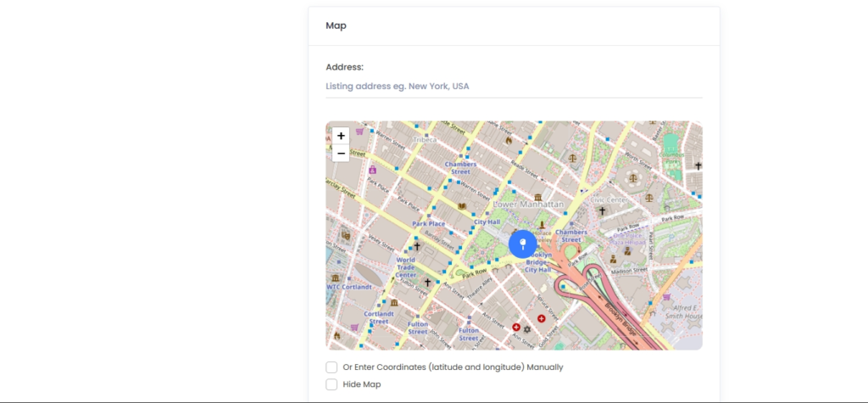
Task: Click One Police Plaza Heliport label
Action: pyautogui.click(x=629, y=239)
